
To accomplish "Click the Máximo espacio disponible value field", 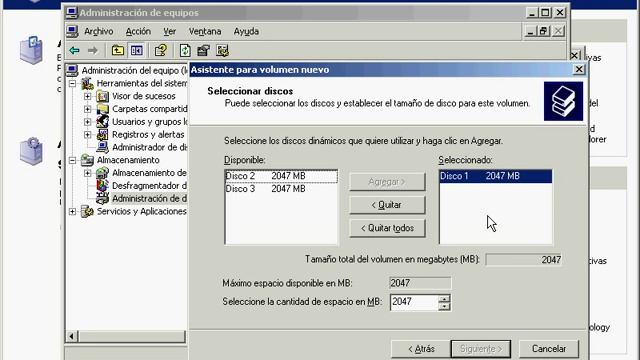I will (x=420, y=283).
